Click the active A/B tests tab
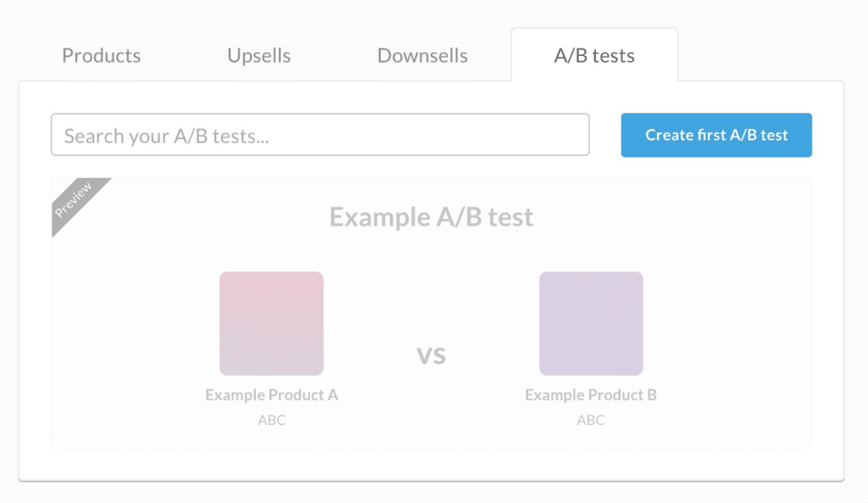 click(x=595, y=55)
